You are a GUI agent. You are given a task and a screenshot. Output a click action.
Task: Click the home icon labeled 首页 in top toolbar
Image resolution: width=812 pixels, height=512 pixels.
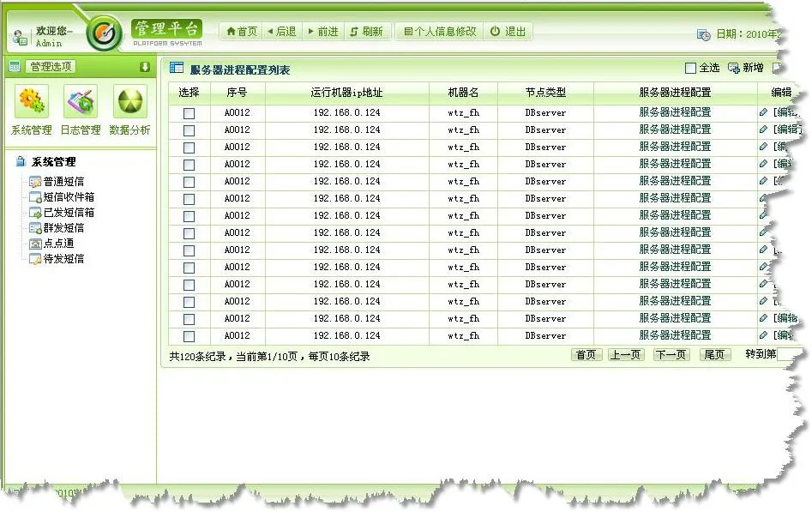(x=241, y=32)
